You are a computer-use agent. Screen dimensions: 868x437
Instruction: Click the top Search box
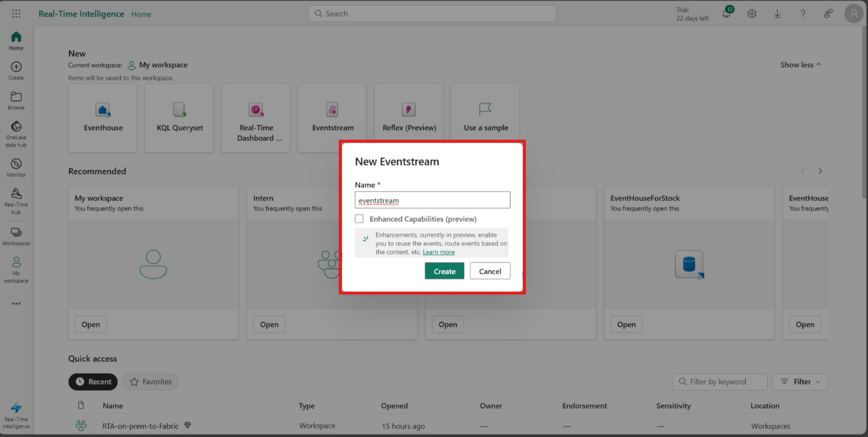[x=432, y=14]
